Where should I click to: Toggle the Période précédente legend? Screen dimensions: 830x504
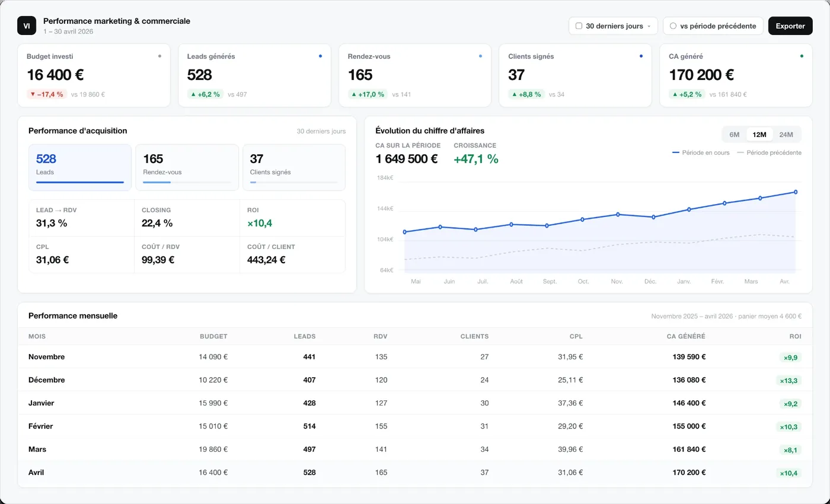pos(769,152)
